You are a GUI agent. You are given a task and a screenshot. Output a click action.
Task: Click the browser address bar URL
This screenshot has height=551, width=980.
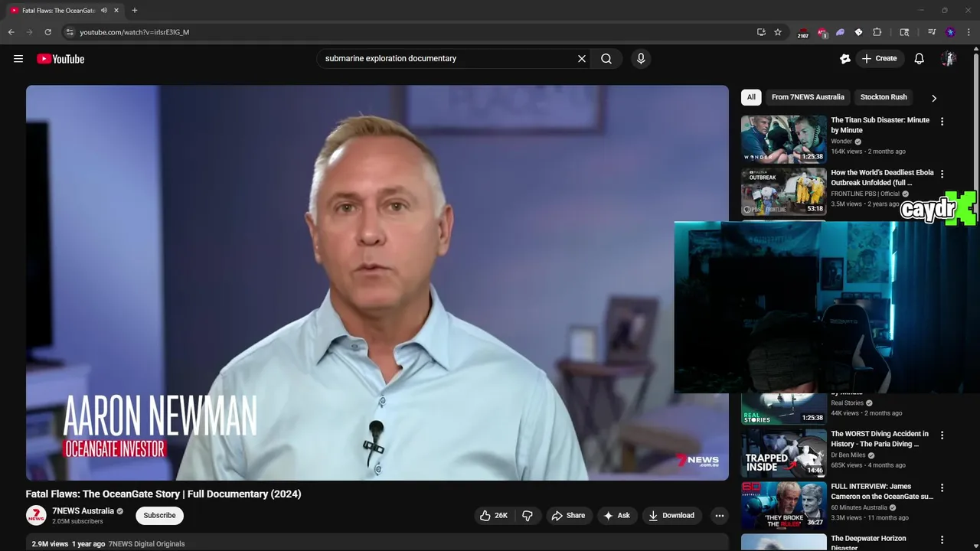tap(135, 32)
